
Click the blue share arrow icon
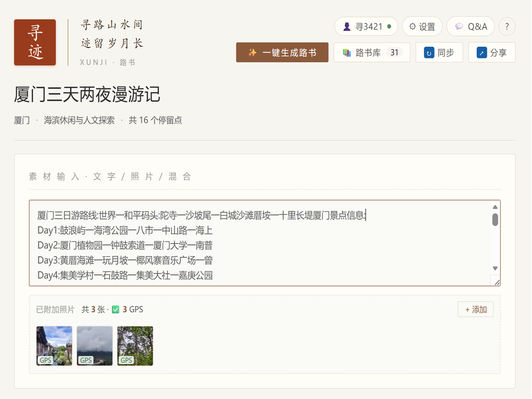(482, 53)
